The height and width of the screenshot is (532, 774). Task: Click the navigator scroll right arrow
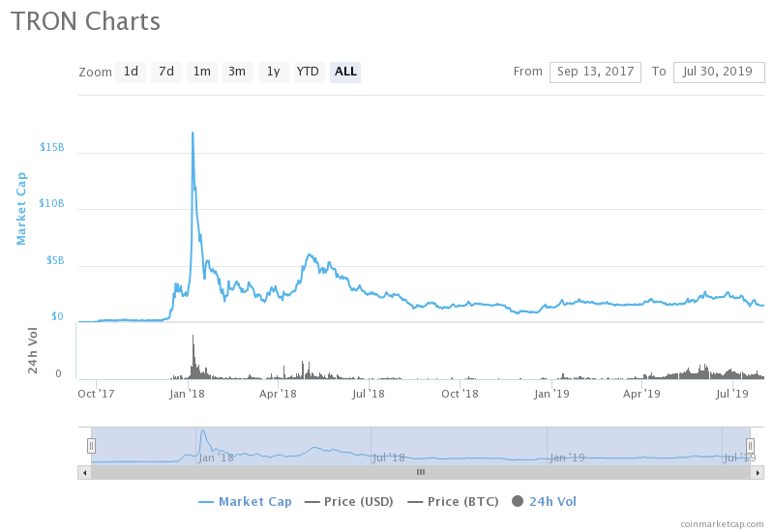tap(758, 472)
